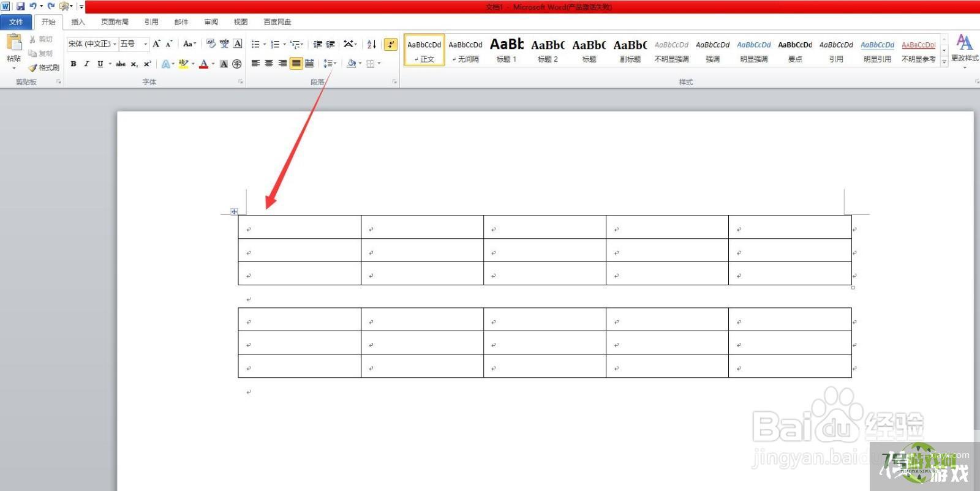Switch to the 百度网盘 tab
Image resolution: width=980 pixels, height=491 pixels.
277,22
